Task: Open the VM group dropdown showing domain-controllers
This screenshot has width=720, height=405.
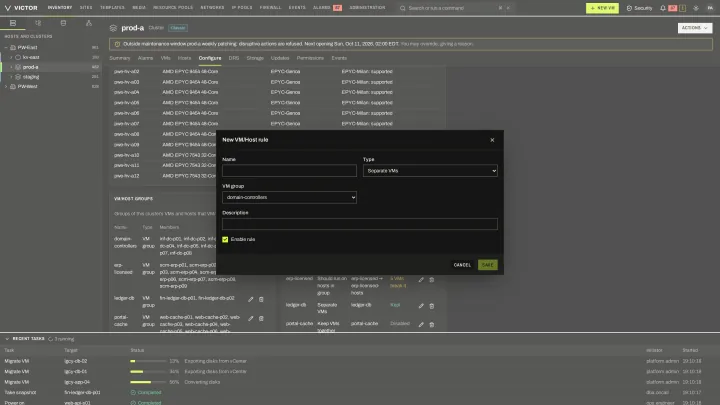Action: [x=289, y=197]
